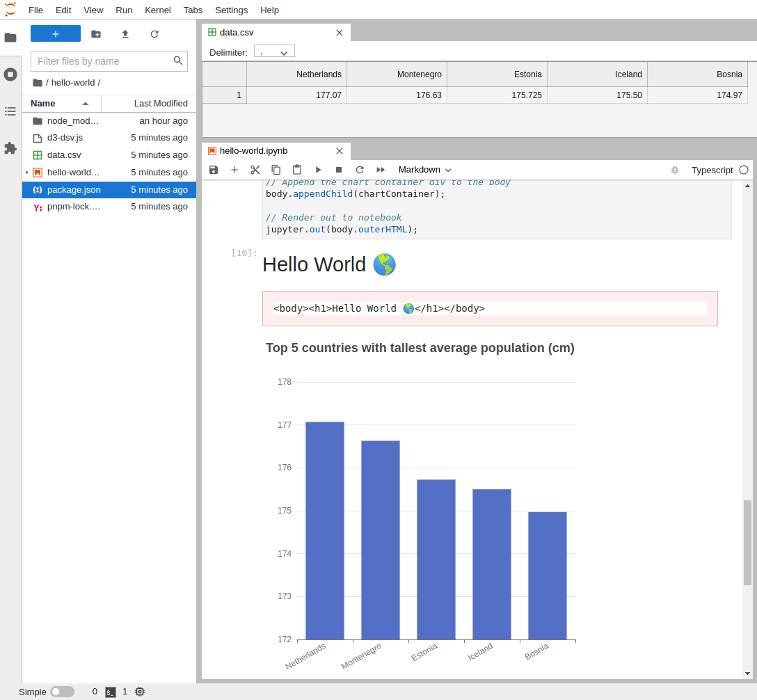Open the View menu
This screenshot has height=700, width=757.
coord(93,10)
